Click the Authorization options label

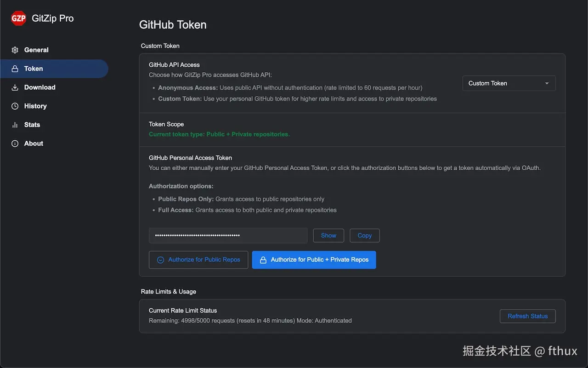coord(181,186)
